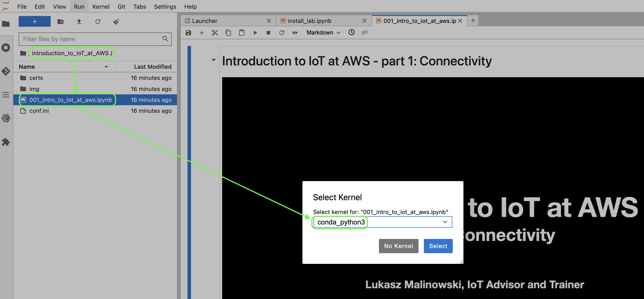
Task: Sort files by Name column
Action: tap(64, 67)
